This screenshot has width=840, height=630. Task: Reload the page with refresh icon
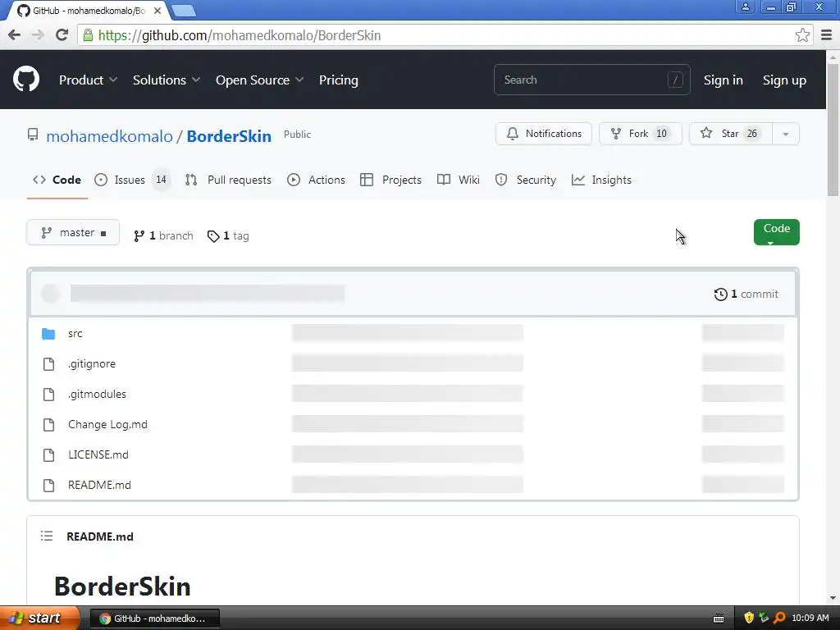pos(62,35)
